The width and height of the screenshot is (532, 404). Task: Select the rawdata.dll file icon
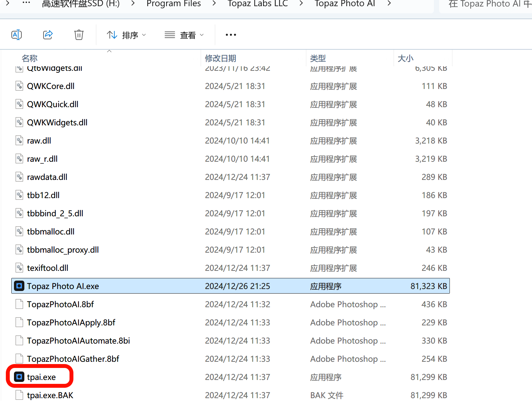[x=19, y=177]
